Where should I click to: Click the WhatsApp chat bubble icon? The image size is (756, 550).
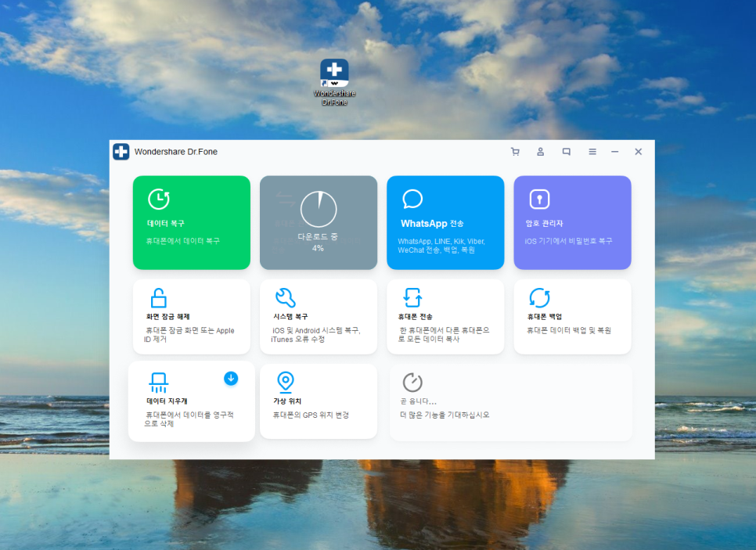click(412, 199)
